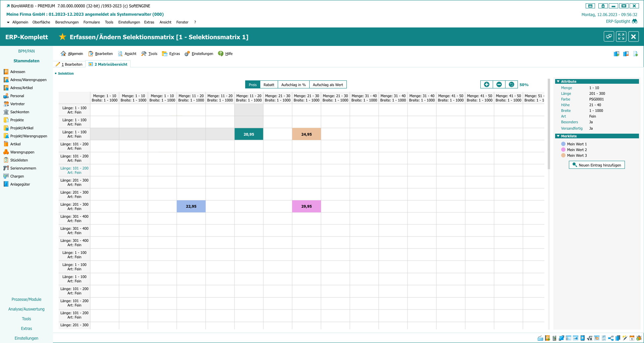Select the Mein Wert 2 pink swatch
This screenshot has height=343, width=644.
(563, 150)
